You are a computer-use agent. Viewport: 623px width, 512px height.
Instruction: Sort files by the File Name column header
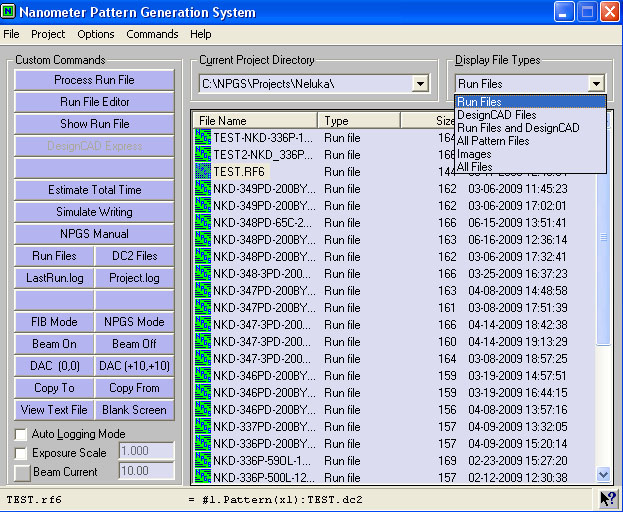point(255,121)
